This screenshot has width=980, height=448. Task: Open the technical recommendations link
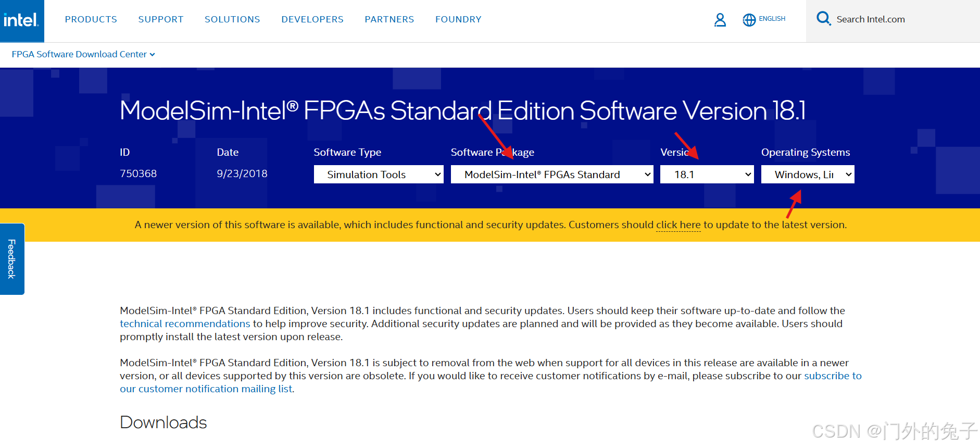click(185, 323)
